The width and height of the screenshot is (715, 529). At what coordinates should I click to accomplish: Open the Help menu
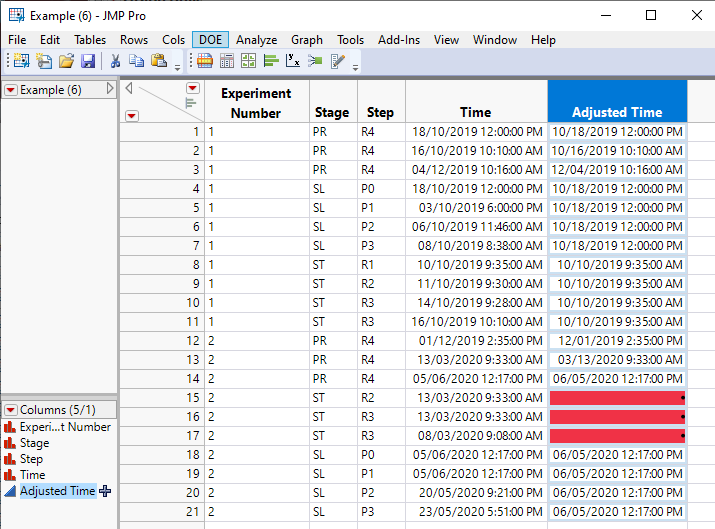(544, 40)
